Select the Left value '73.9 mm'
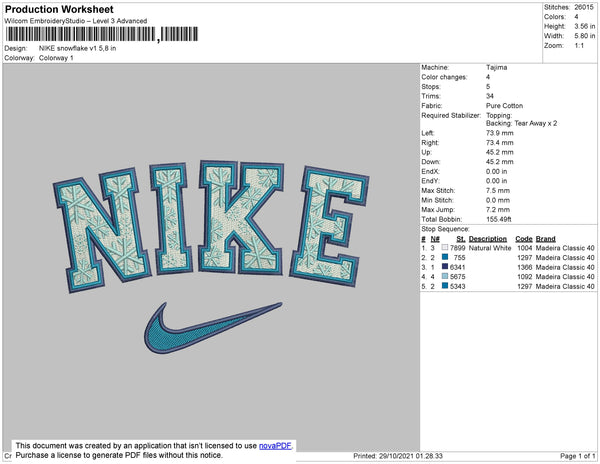Screen dimensions: 600x464 [x=500, y=133]
